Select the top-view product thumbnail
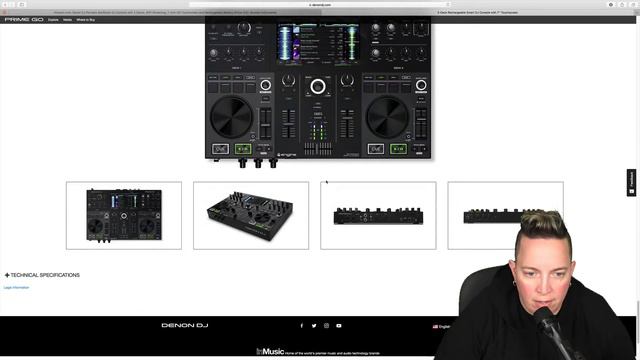 (x=124, y=216)
